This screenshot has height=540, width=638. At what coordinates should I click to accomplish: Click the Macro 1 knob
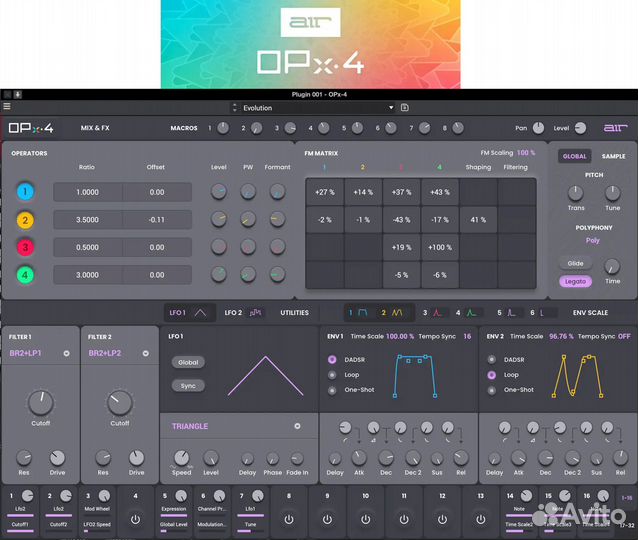tap(223, 128)
